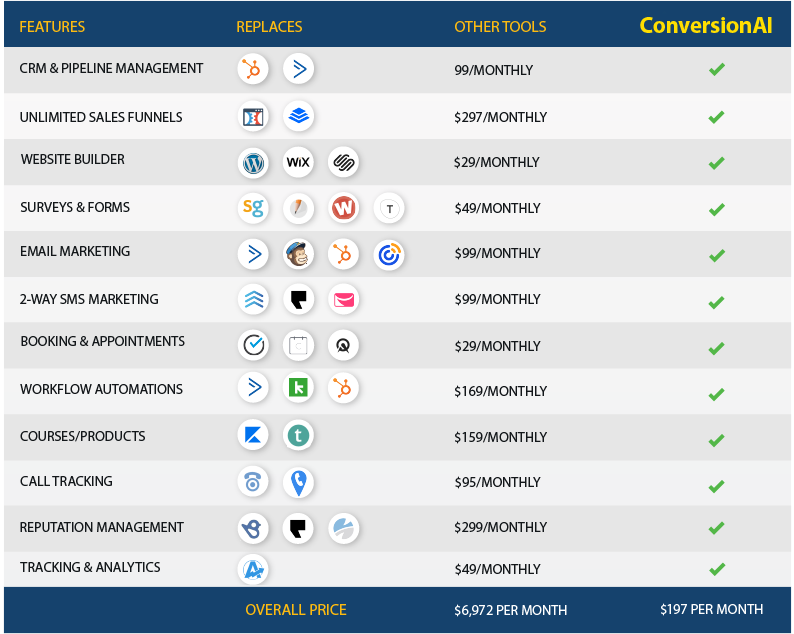Click the OVERALL PRICE label
Screen dimensions: 794x634
(x=296, y=609)
